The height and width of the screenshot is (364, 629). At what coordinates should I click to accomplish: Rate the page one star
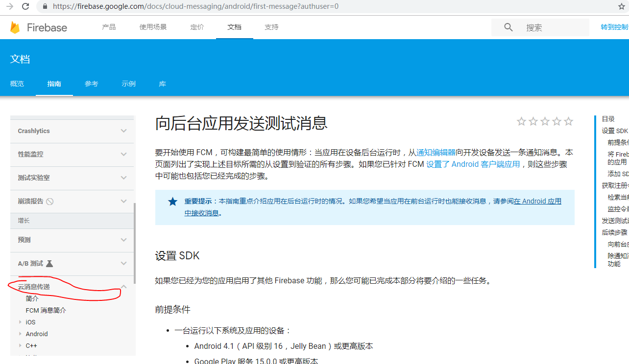(521, 121)
